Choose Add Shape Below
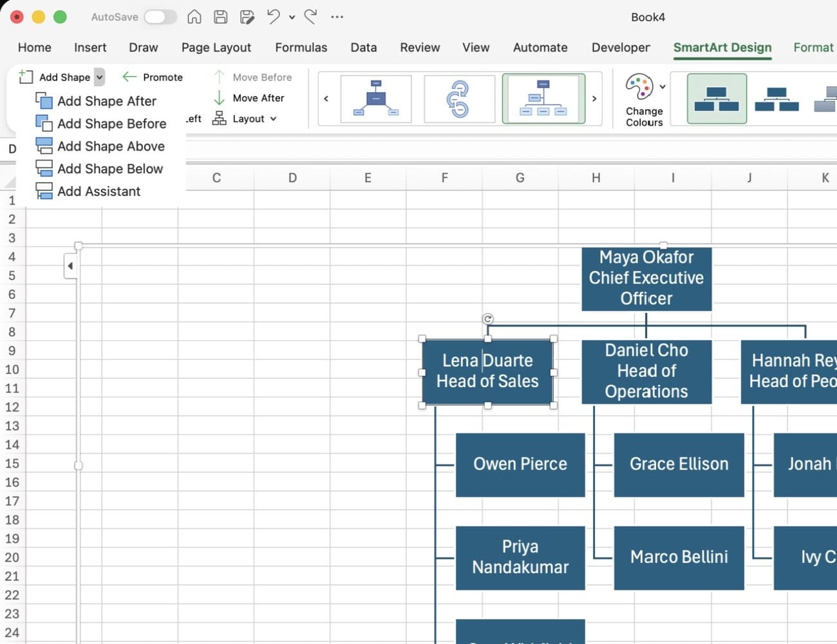The width and height of the screenshot is (837, 644). pyautogui.click(x=99, y=169)
